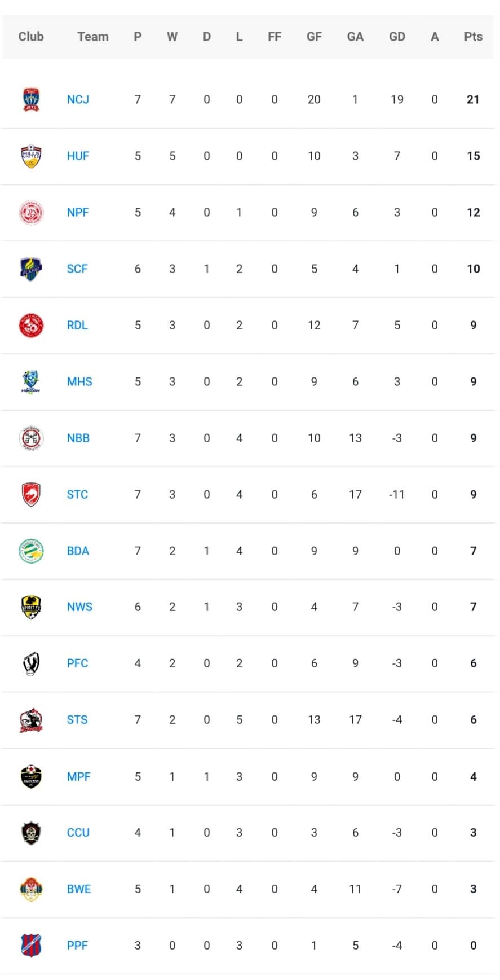
Task: Open the STS team link
Action: [x=77, y=719]
